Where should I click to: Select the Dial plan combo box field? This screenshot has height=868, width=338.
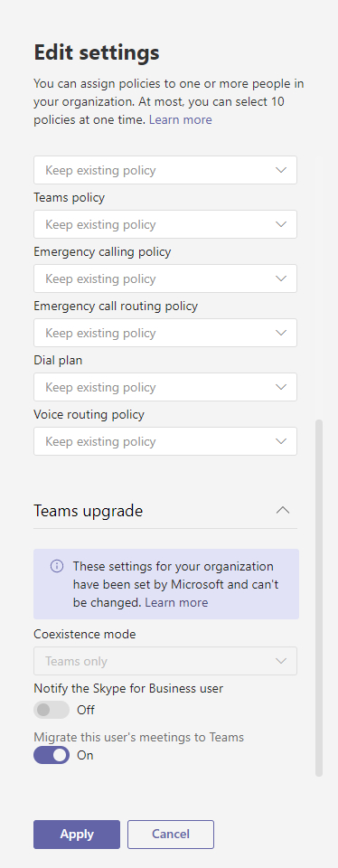[x=165, y=387]
